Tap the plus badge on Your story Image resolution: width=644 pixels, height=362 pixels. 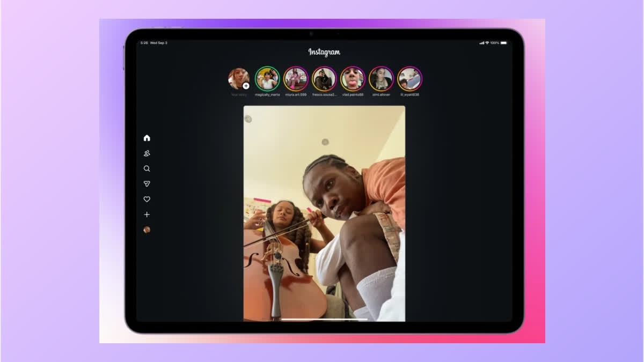pos(246,86)
